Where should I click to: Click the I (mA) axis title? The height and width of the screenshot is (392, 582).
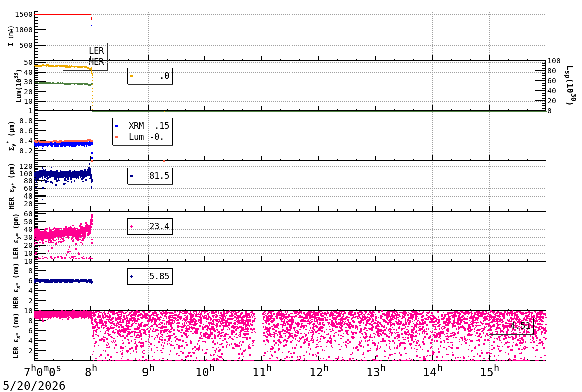coord(11,36)
